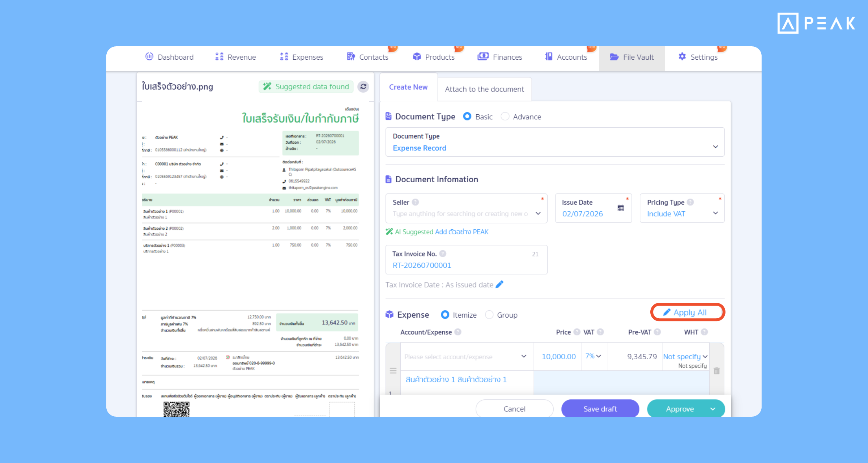
Task: Open the 7% VAT rate dropdown
Action: [x=594, y=356]
